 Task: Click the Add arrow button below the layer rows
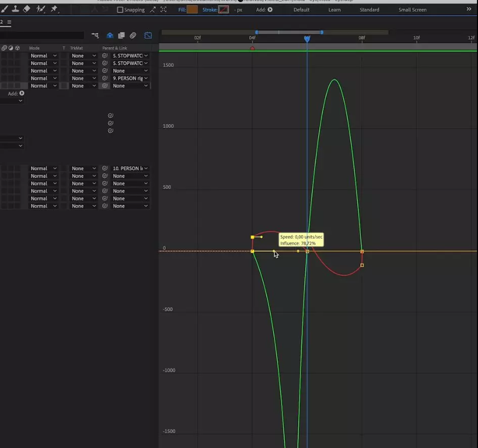pyautogui.click(x=22, y=94)
